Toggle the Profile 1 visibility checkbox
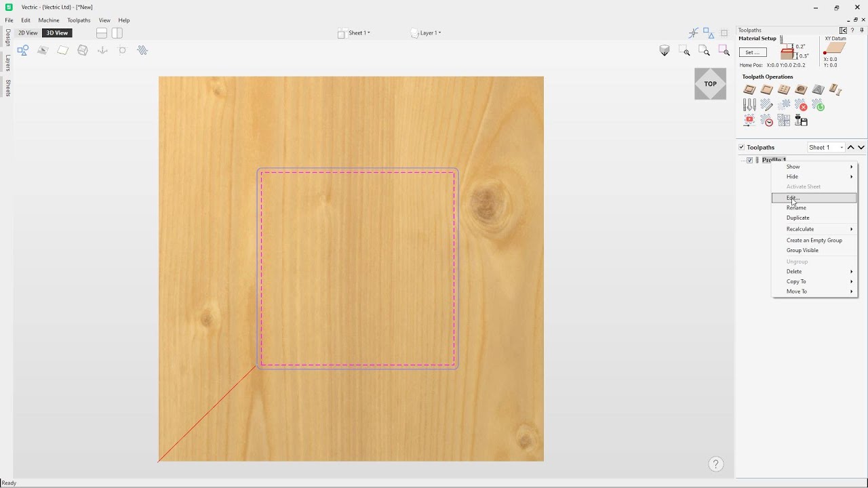This screenshot has height=488, width=868. [x=749, y=160]
